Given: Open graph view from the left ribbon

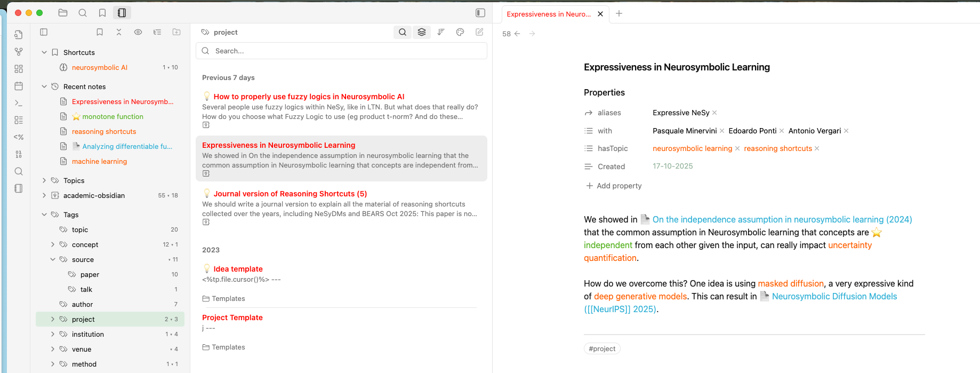Looking at the screenshot, I should (x=19, y=52).
